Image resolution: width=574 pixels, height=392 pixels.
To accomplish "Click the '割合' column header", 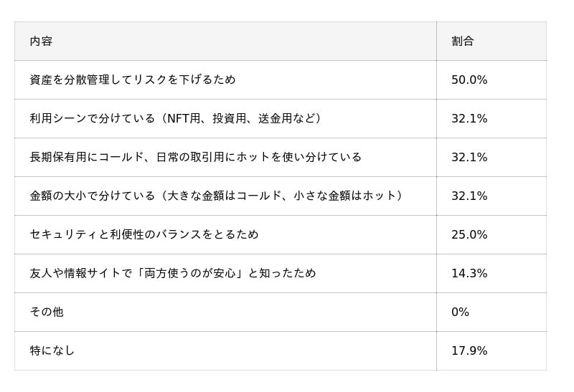I will point(463,41).
